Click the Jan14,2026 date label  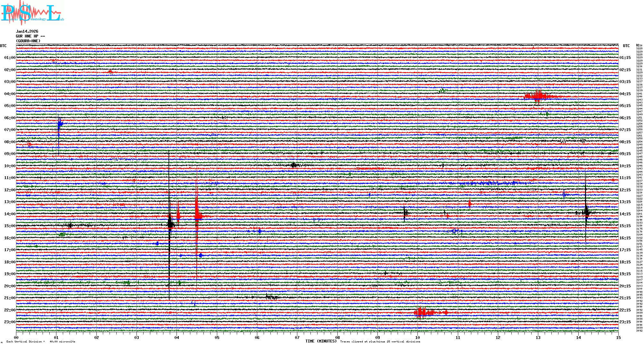tap(27, 31)
